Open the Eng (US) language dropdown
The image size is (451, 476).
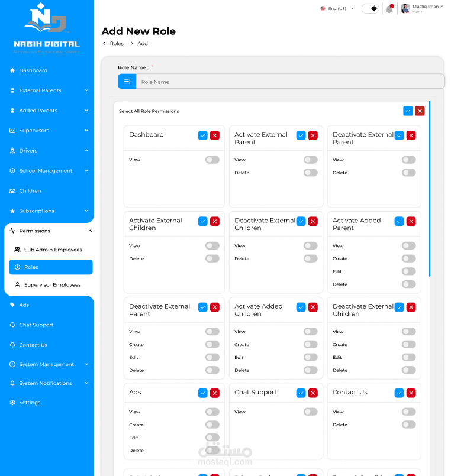337,8
